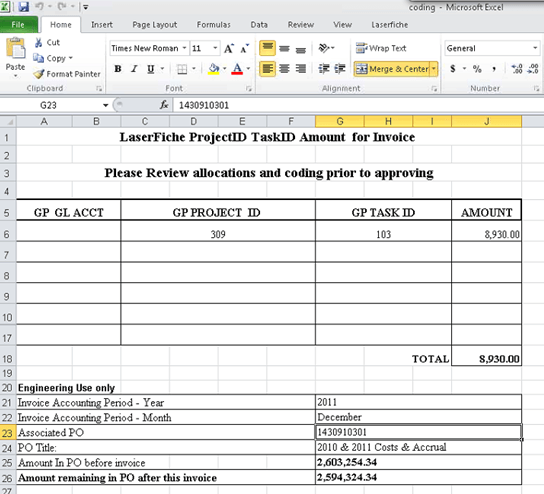Click the Orientation text angle icon
This screenshot has height=494, width=544.
324,48
